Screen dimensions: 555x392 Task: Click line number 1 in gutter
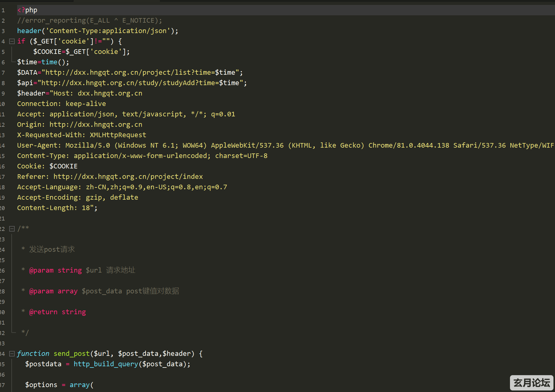click(3, 10)
